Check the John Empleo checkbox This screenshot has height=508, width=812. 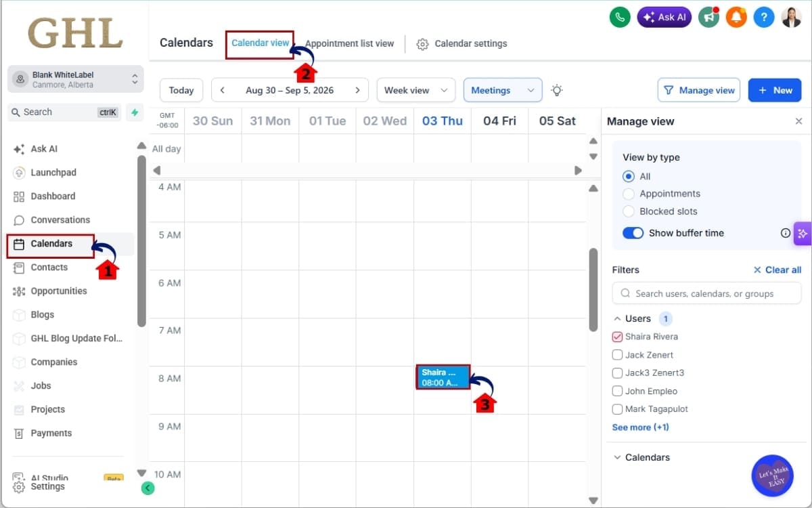[617, 391]
